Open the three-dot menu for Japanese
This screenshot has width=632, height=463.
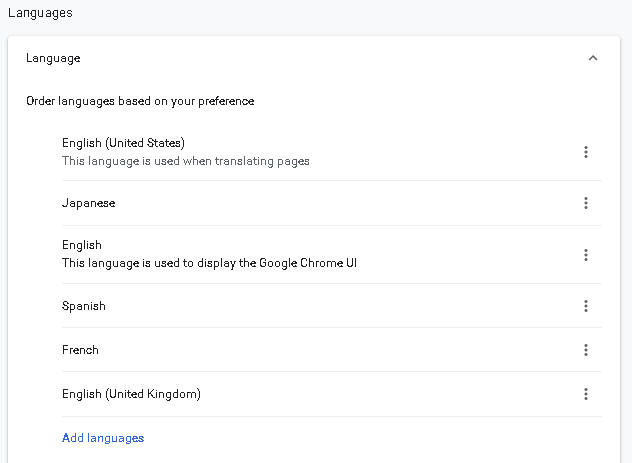tap(586, 203)
